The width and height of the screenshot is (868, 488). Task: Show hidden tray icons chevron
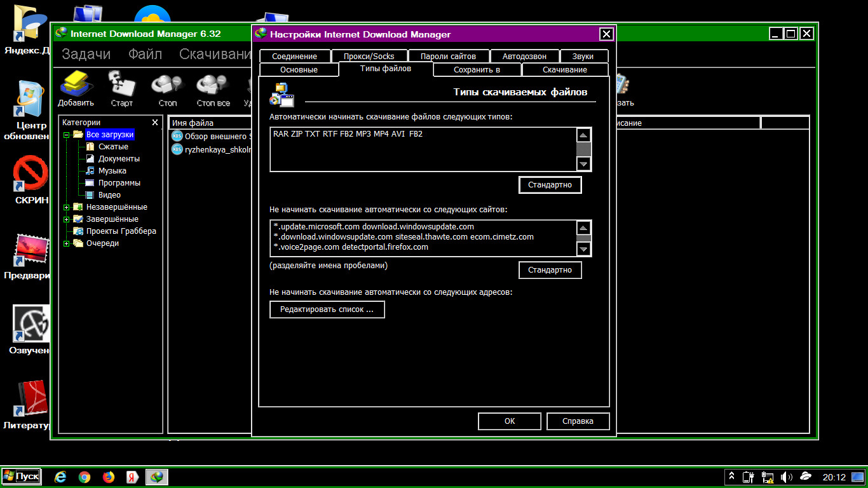click(x=732, y=477)
